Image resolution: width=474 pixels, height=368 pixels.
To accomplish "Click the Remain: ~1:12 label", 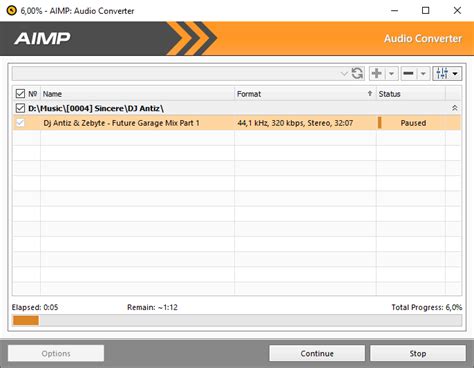I will point(152,307).
